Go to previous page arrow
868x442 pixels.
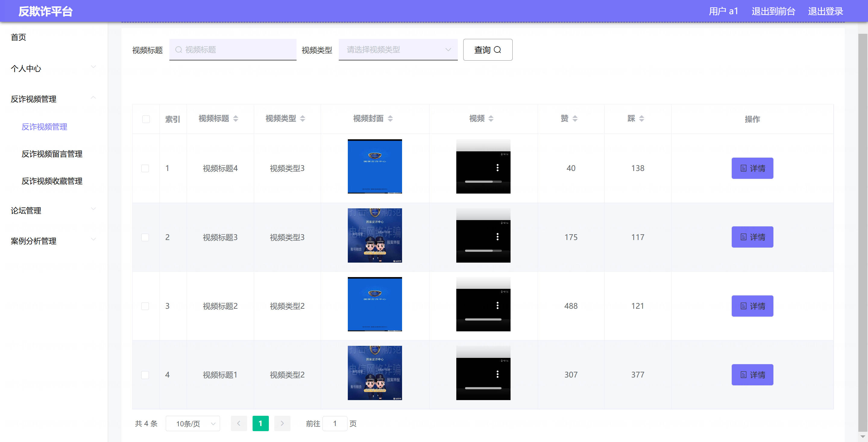coord(239,423)
